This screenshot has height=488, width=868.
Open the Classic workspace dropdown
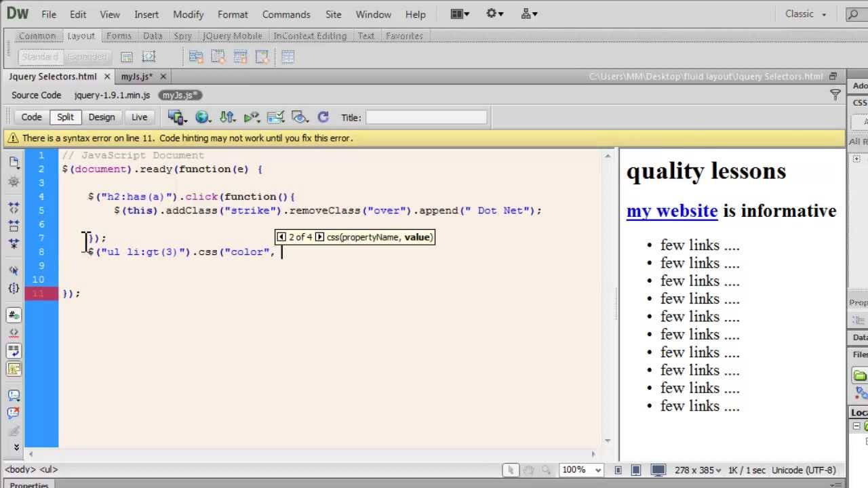[806, 14]
